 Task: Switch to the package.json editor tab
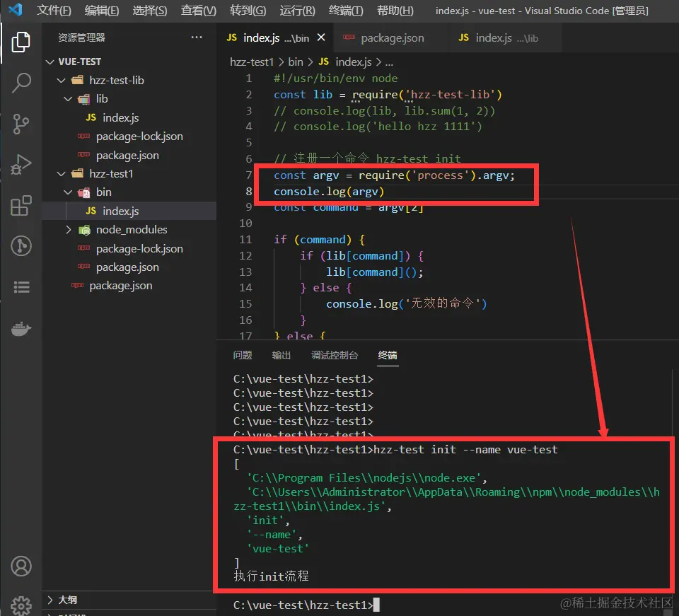coord(389,38)
